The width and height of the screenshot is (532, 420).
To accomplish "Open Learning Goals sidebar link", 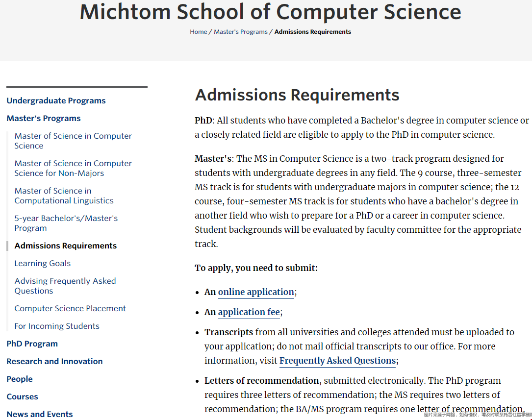I will tap(42, 263).
